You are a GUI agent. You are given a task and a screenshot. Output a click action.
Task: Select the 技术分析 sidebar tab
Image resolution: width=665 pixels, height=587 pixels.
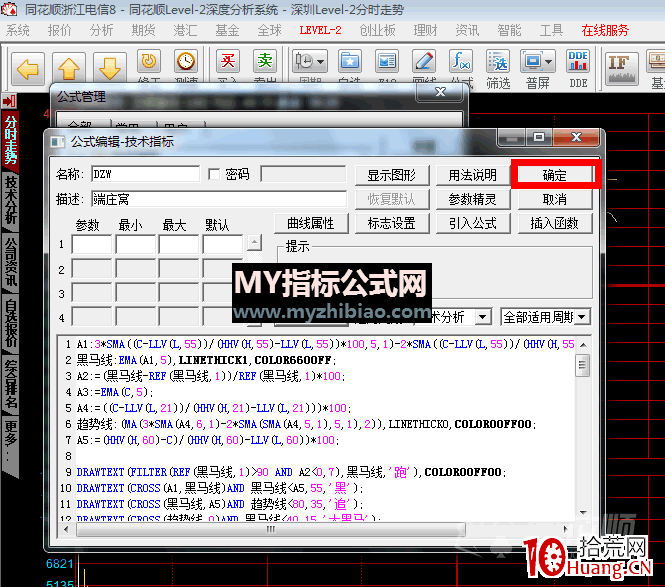[10, 200]
